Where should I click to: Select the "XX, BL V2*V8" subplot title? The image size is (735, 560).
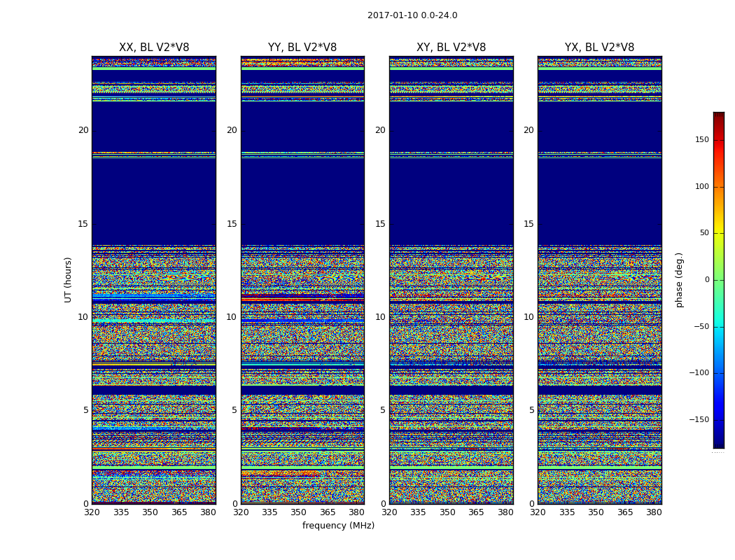pos(154,48)
